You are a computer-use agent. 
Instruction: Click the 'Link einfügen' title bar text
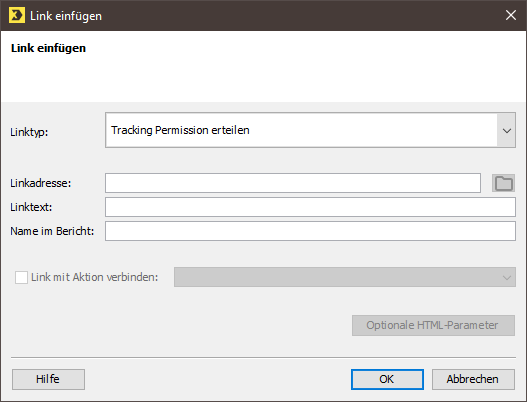(x=66, y=16)
